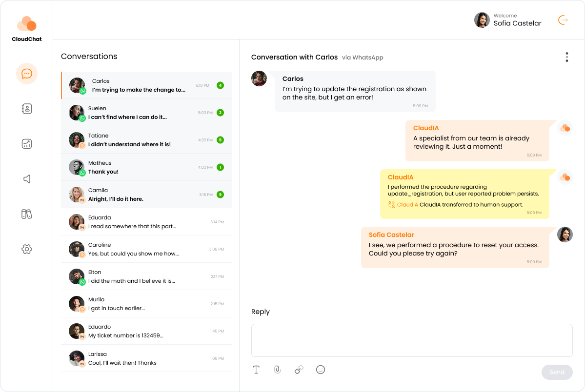This screenshot has height=392, width=585.
Task: Click the transfer icon next to ClaudIA transferred text
Action: point(391,204)
